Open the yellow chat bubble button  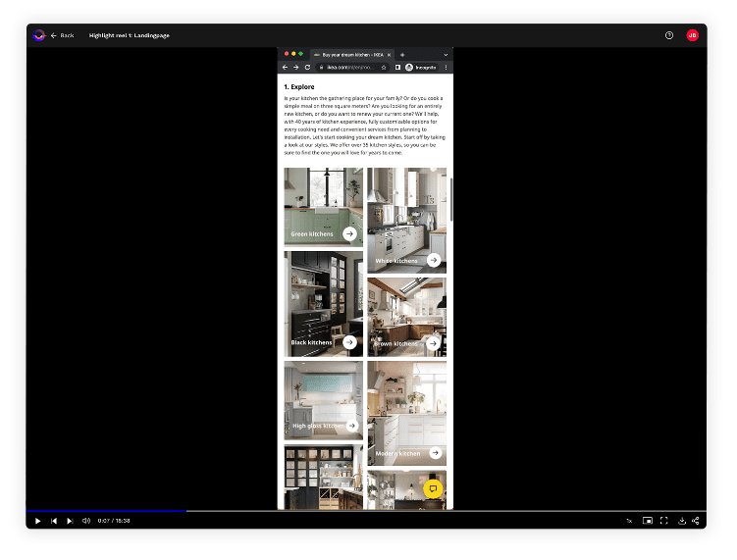[433, 488]
